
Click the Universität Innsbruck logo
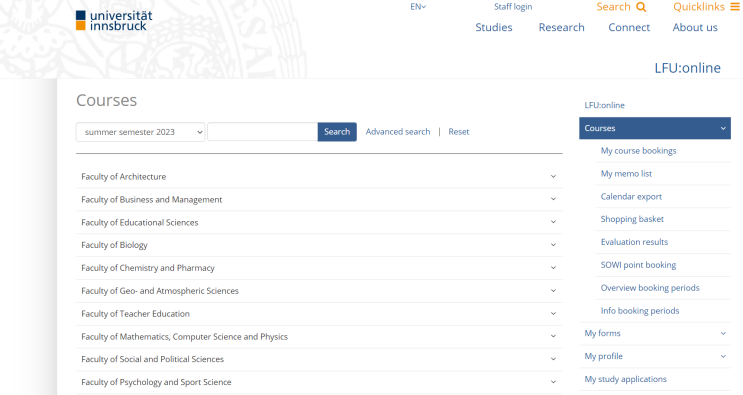(x=114, y=21)
